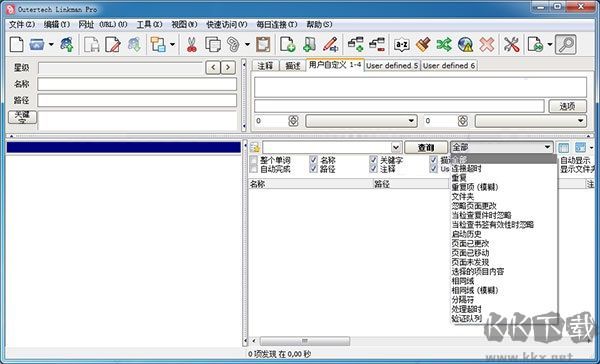600x364 pixels.
Task: Click the 关键字 button
Action: click(x=22, y=118)
